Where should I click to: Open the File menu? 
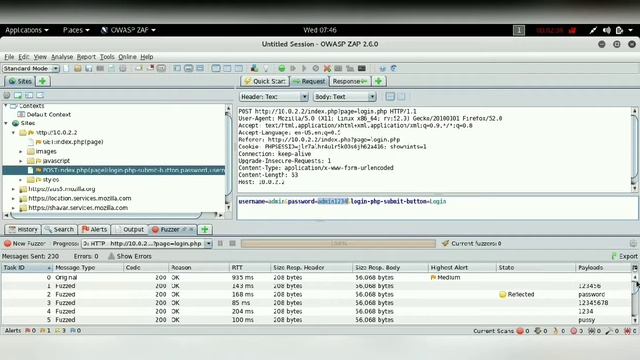pos(9,57)
